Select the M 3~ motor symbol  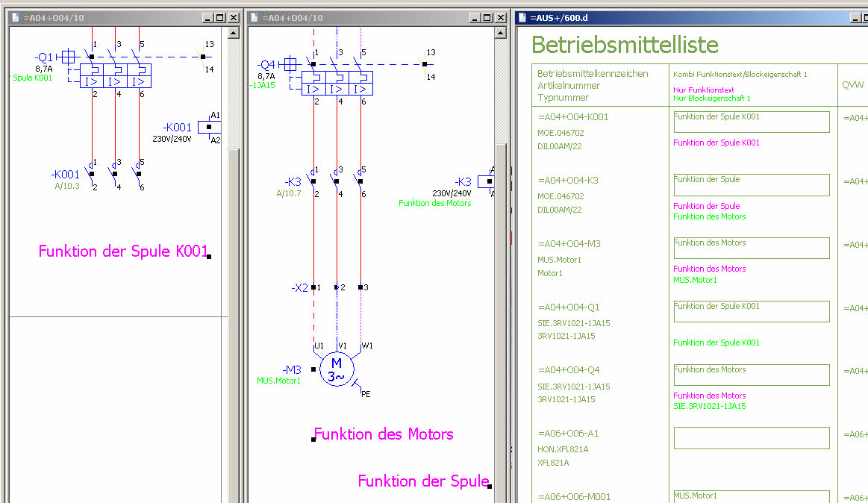[336, 369]
